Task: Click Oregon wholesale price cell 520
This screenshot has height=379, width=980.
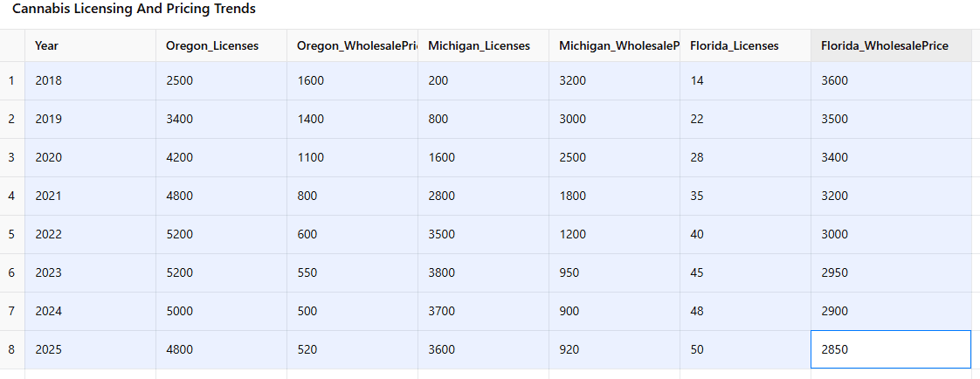Action: (353, 349)
